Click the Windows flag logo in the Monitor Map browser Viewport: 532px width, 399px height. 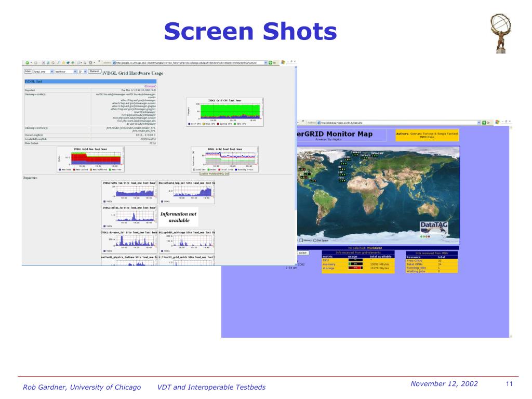tap(497, 122)
